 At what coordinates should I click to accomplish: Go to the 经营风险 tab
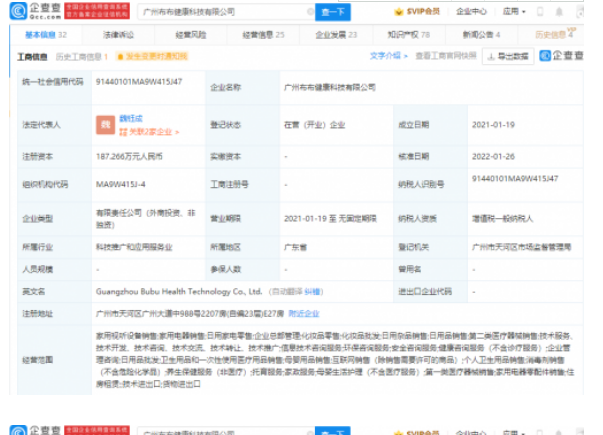tap(191, 35)
